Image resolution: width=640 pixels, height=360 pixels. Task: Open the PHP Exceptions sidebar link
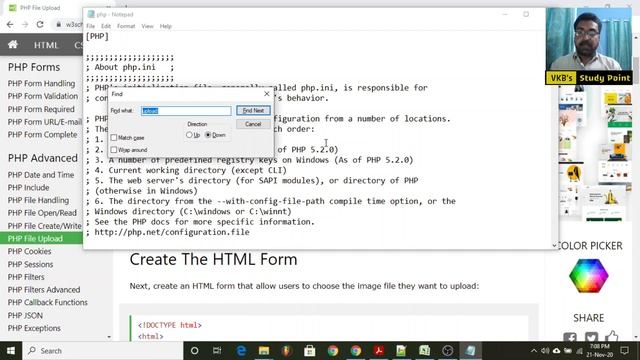pyautogui.click(x=34, y=328)
